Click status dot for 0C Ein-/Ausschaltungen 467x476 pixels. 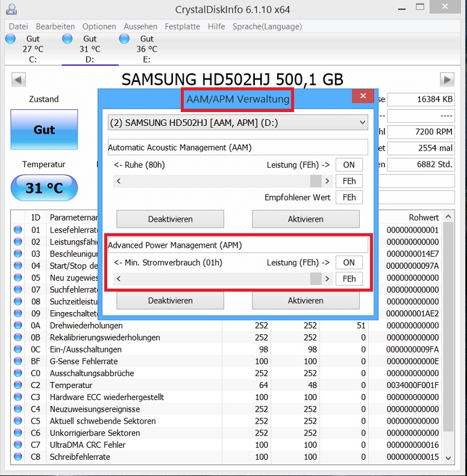(18, 349)
